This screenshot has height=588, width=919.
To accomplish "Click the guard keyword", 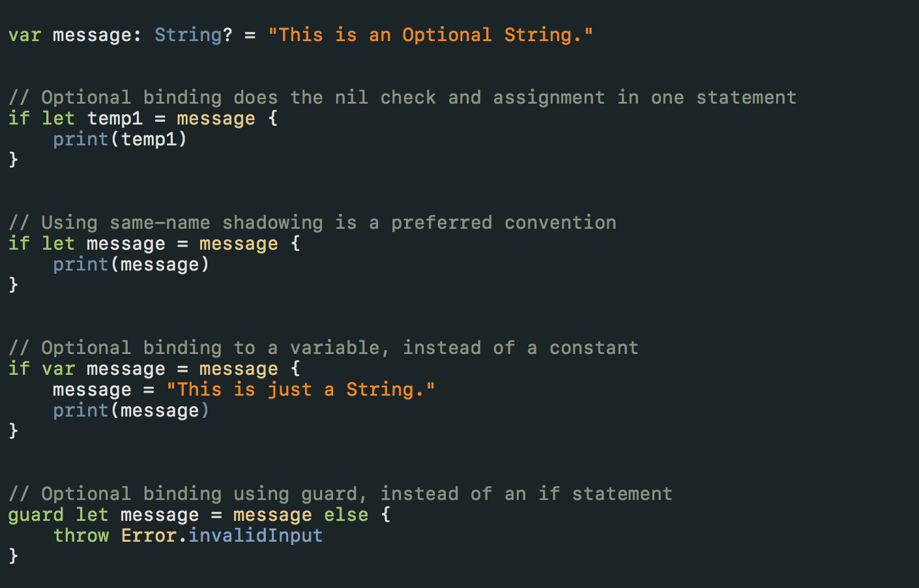I will pyautogui.click(x=36, y=515).
